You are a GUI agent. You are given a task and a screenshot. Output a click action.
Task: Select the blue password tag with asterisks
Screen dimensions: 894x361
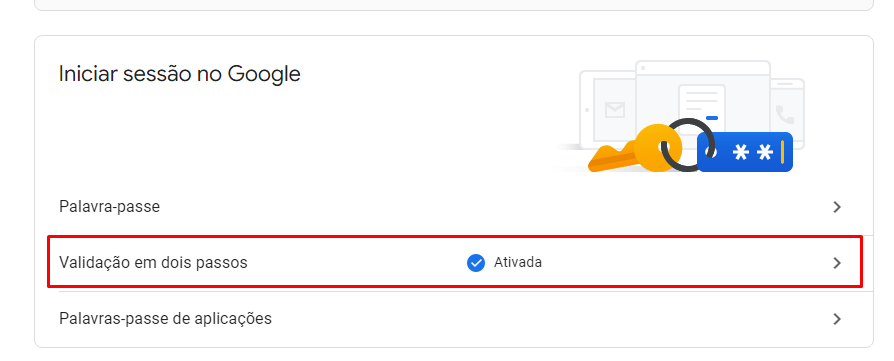pyautogui.click(x=745, y=152)
